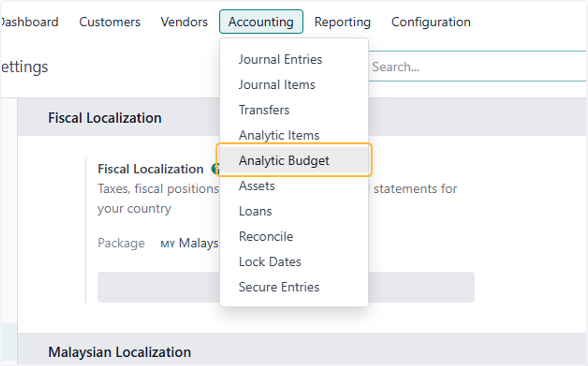Open the Loans entry

294,211
